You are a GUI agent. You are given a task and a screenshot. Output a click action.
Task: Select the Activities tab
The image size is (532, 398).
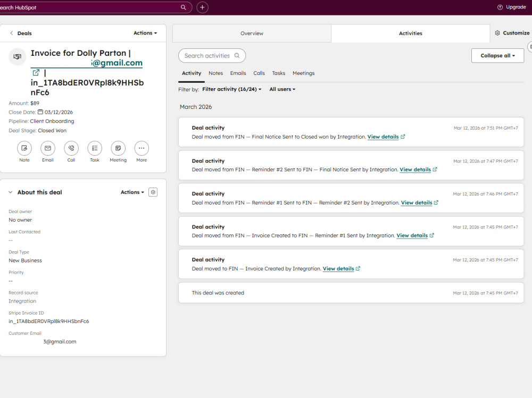point(411,33)
